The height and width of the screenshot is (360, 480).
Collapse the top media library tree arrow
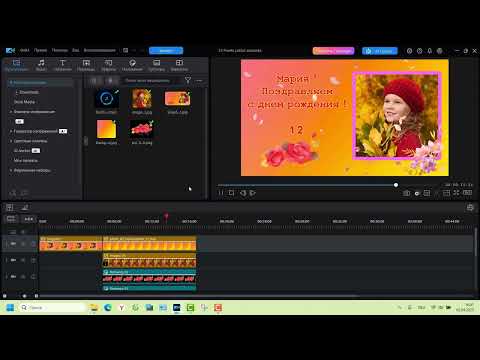coord(11,82)
